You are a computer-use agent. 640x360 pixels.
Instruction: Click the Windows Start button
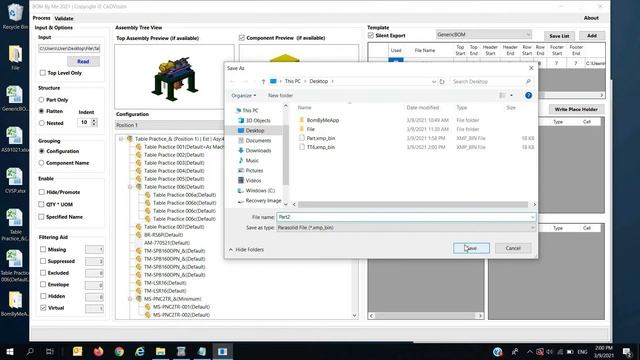10,351
